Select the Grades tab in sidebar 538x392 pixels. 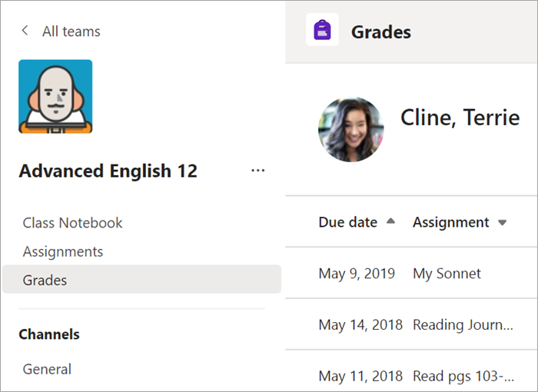point(45,281)
